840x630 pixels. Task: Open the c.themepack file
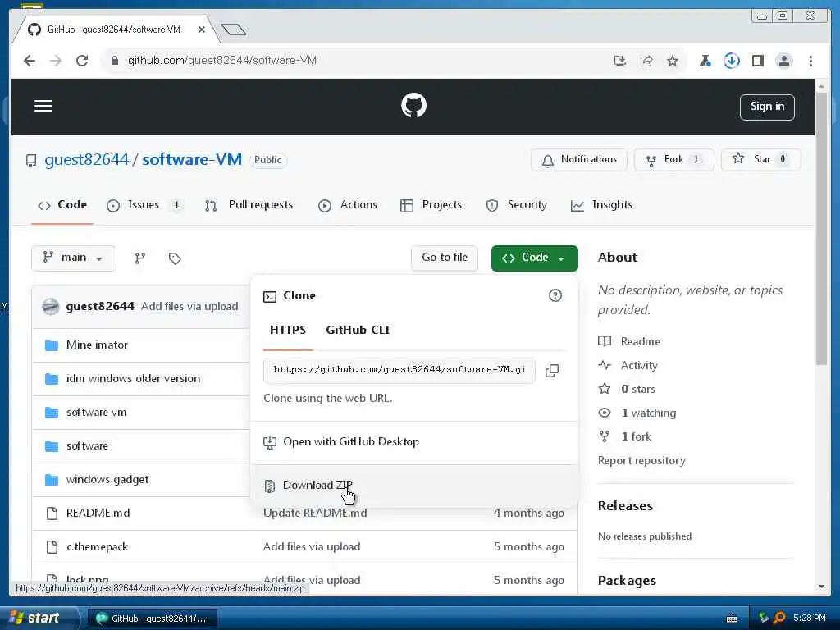tap(97, 547)
